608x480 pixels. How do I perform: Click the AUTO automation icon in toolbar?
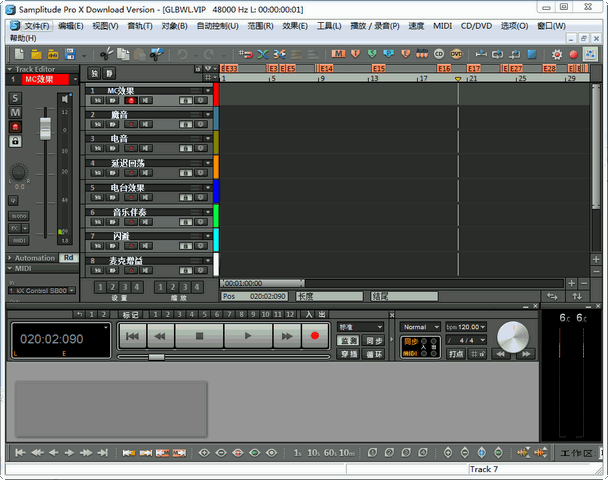(422, 54)
